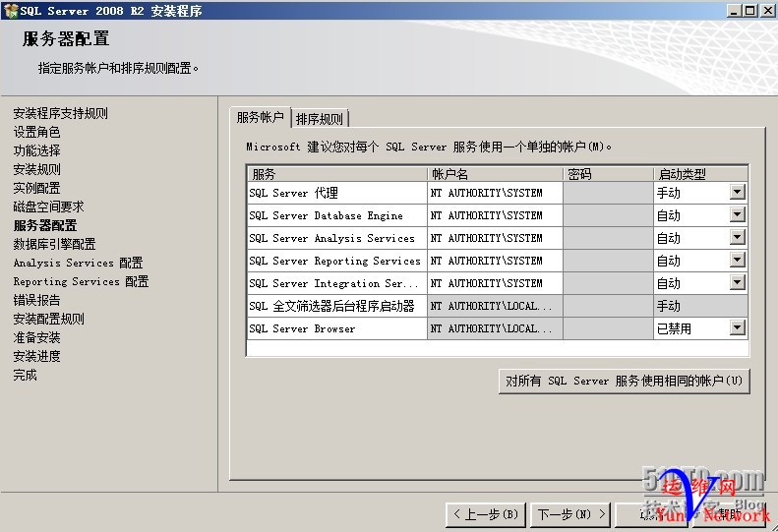
Task: Click 安装规则 step in sidebar
Action: 36,169
